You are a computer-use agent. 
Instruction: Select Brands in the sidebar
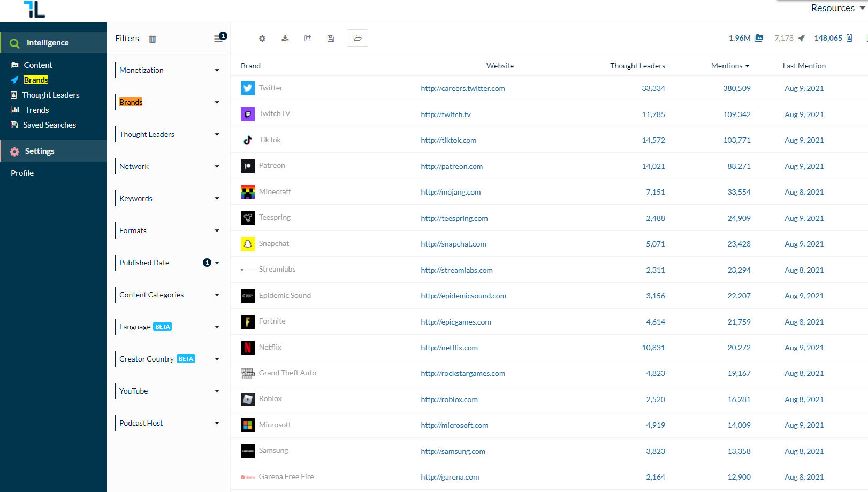pos(36,80)
